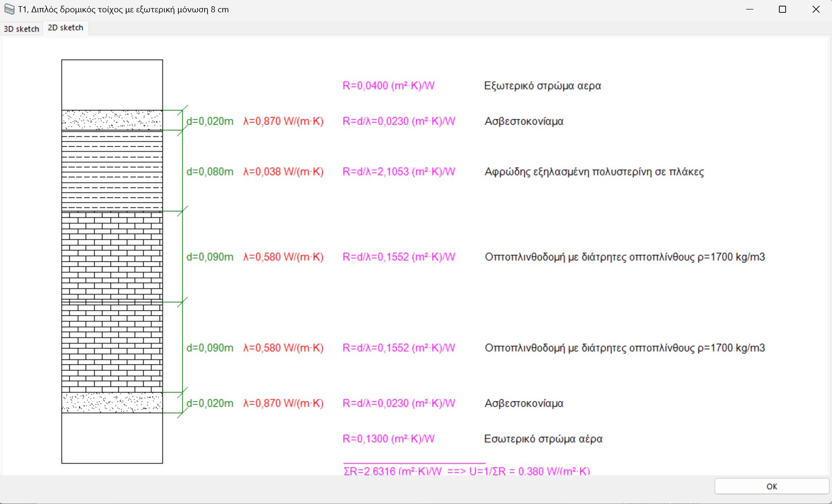Click the R=0,1300 internal air resistance value
The image size is (832, 504).
[x=388, y=438]
